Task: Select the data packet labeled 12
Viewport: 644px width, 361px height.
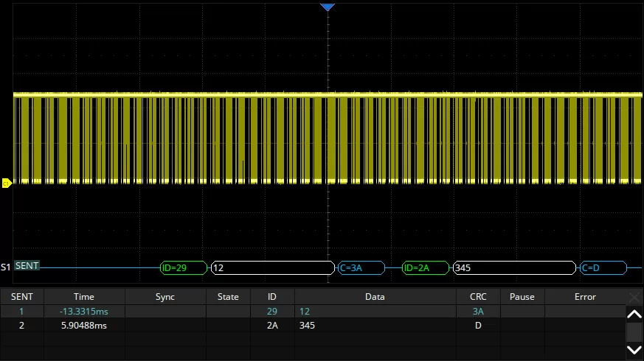Action: [272, 268]
